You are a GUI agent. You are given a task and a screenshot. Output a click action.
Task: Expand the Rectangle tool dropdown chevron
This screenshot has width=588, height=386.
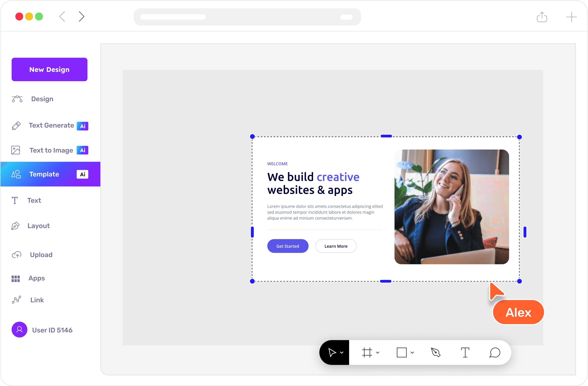pyautogui.click(x=412, y=353)
